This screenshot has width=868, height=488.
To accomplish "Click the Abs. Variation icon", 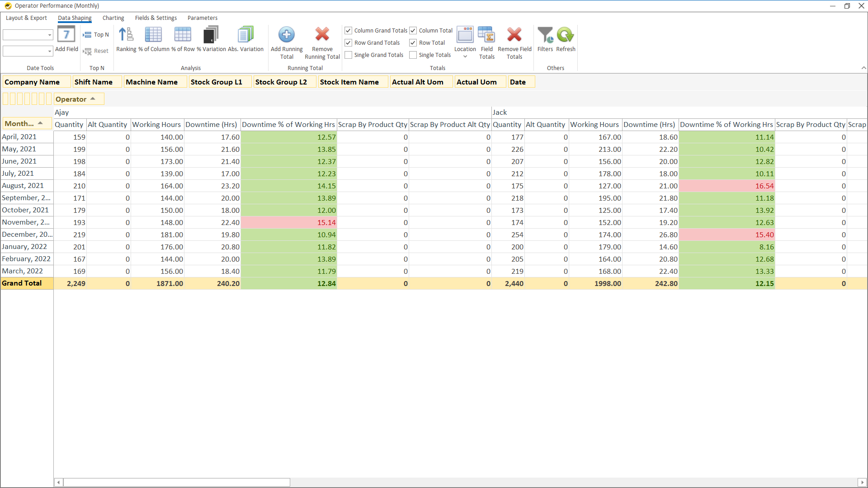I will point(245,35).
